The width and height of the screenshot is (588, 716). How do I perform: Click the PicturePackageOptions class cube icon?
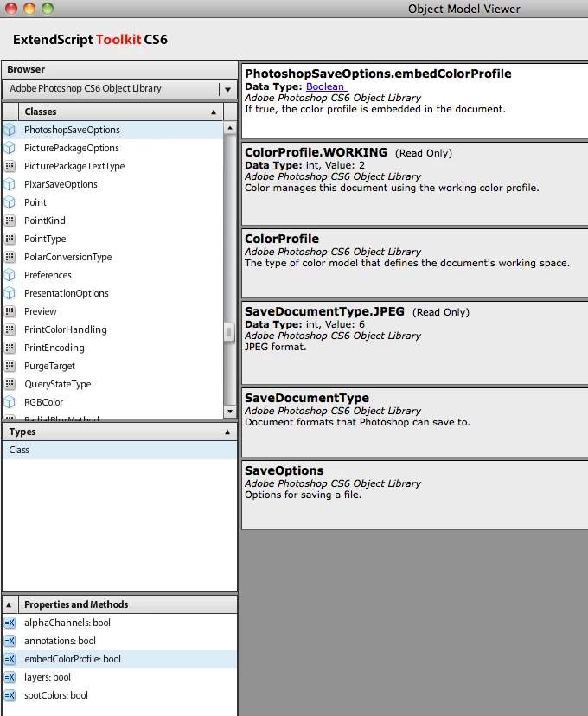(x=10, y=148)
